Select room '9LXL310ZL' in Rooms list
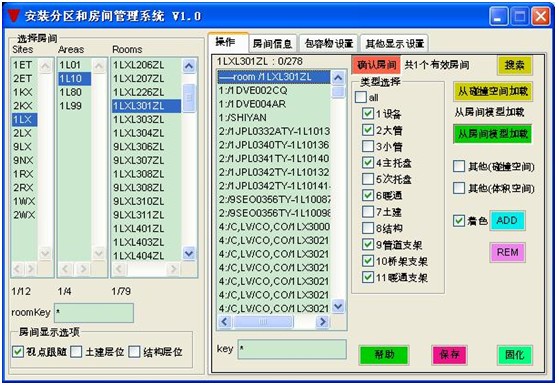 click(146, 201)
